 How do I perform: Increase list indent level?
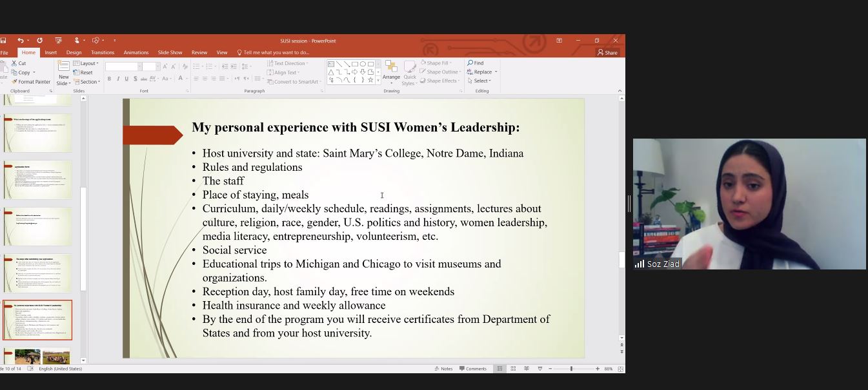tap(235, 66)
